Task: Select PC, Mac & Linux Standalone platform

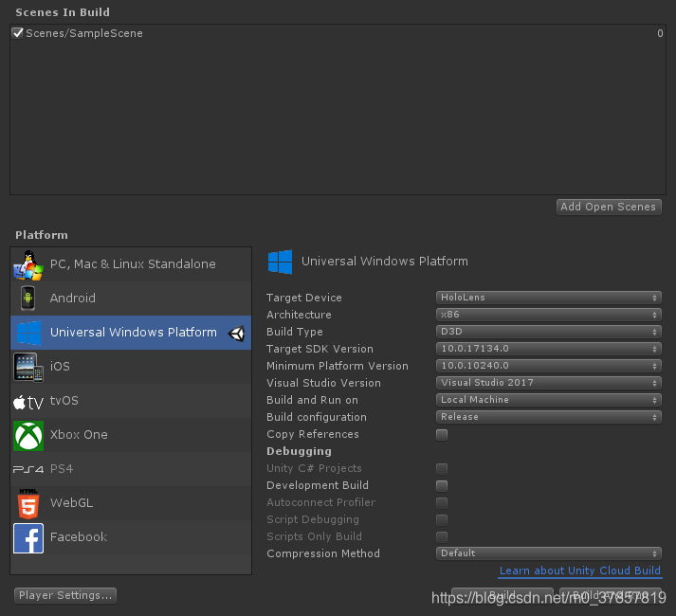Action: (x=131, y=264)
